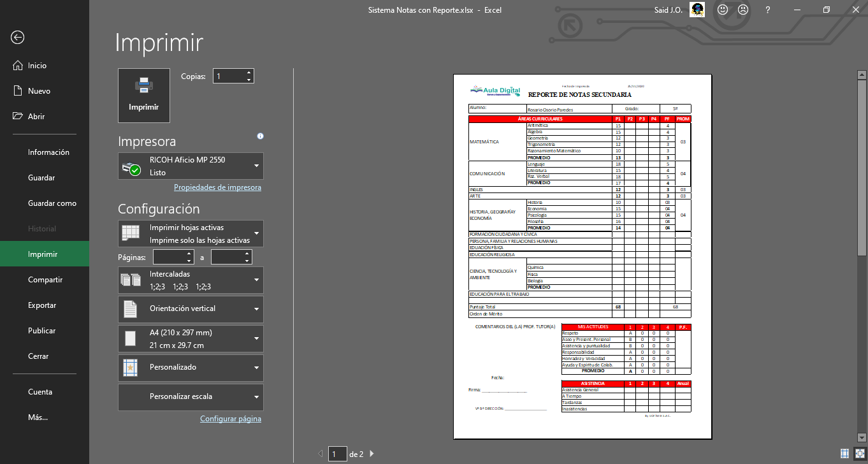Click the printer info icon

point(260,136)
